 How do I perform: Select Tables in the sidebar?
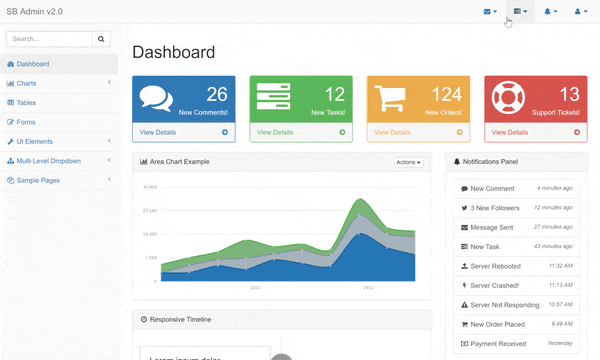coord(59,103)
